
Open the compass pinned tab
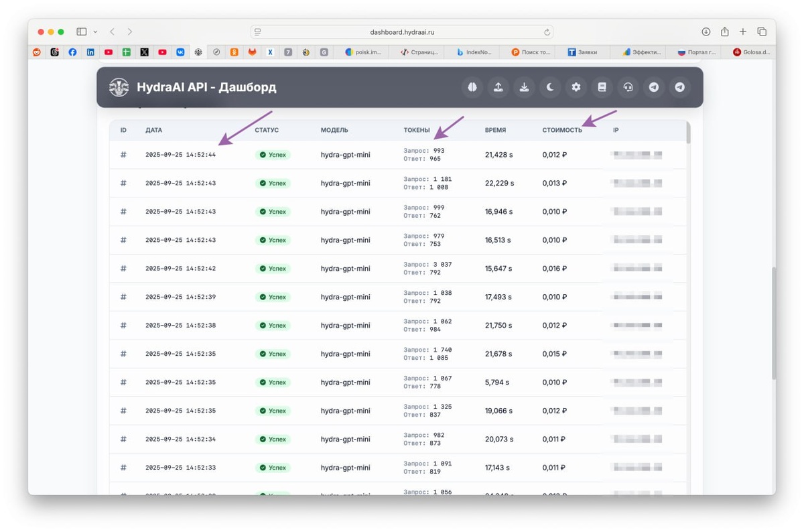(x=216, y=52)
